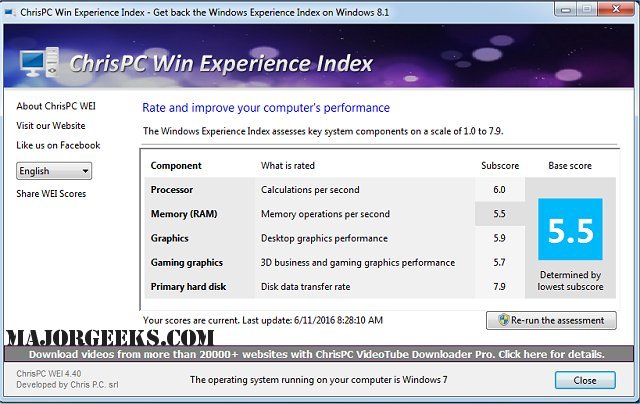The width and height of the screenshot is (640, 404).
Task: Click the Graphics subscore 5.9
Action: (499, 238)
